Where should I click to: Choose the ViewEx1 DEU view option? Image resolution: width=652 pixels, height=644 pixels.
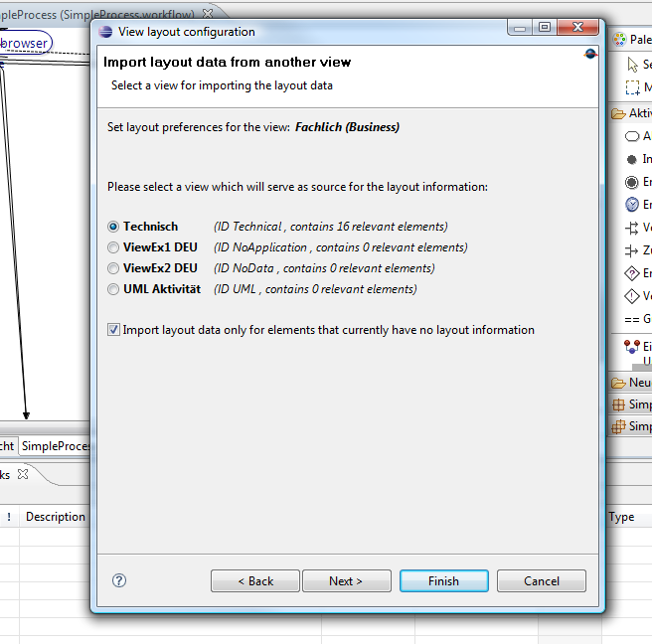tap(113, 247)
